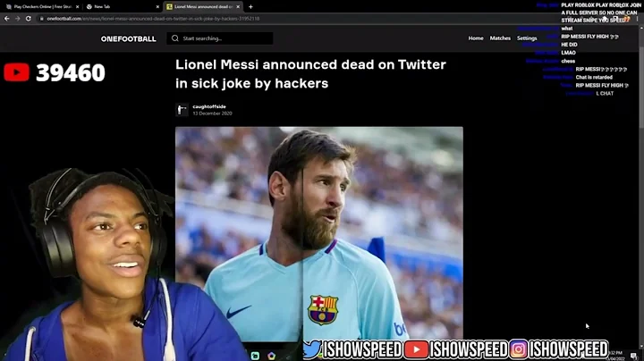
Task: Click the 13 December 2020 date
Action: pyautogui.click(x=212, y=113)
